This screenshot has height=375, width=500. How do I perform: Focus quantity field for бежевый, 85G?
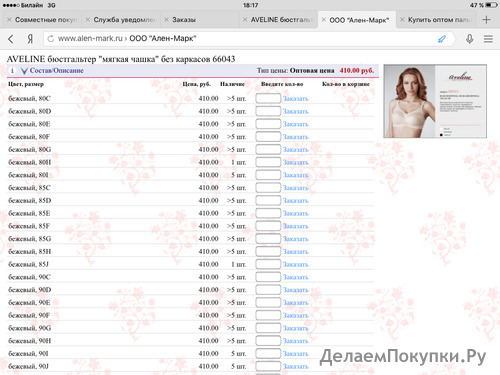point(268,239)
